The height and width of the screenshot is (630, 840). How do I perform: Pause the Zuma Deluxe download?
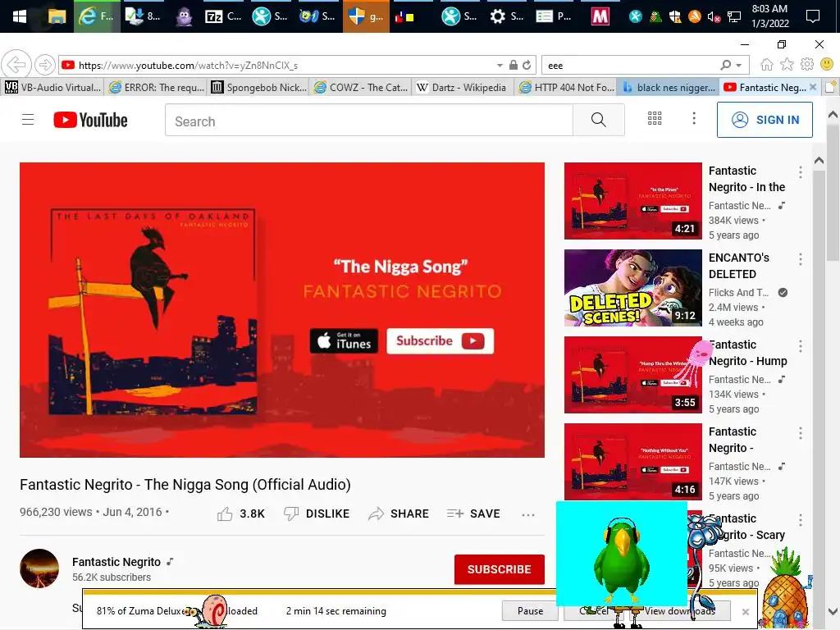click(530, 610)
